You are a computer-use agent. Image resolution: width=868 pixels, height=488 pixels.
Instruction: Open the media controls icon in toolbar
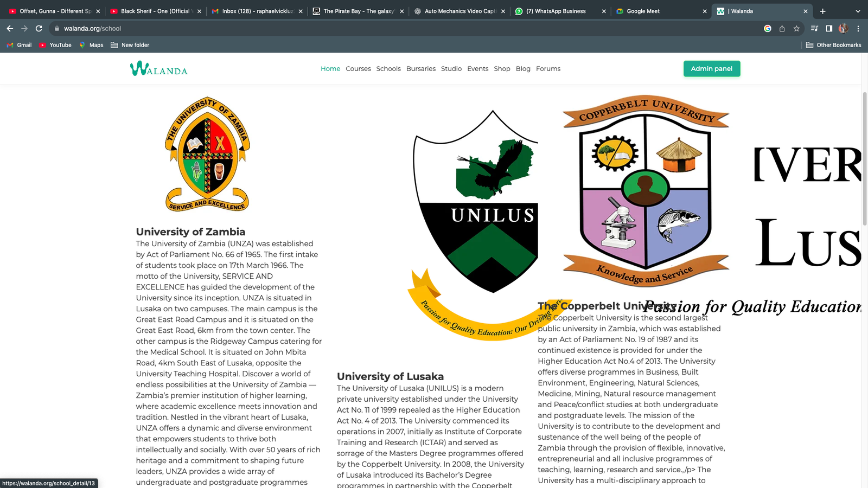point(814,28)
